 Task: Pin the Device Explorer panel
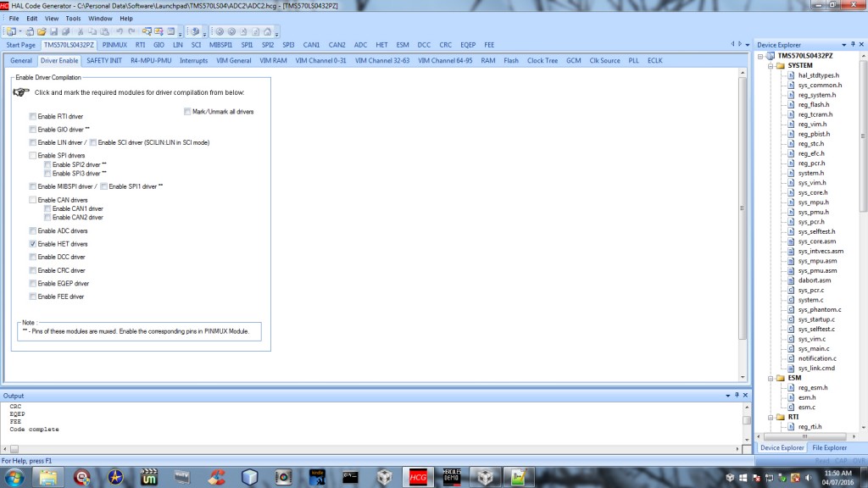853,43
